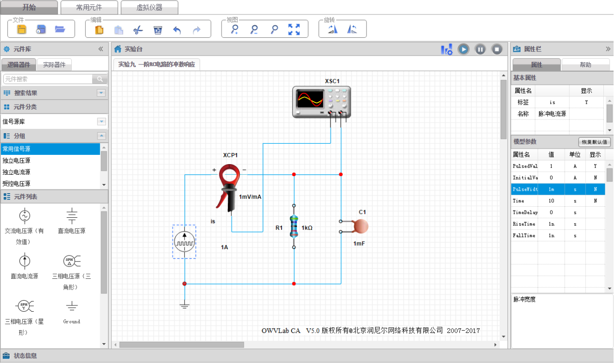The height and width of the screenshot is (364, 616).
Task: Click the component search input field
Action: 47,79
